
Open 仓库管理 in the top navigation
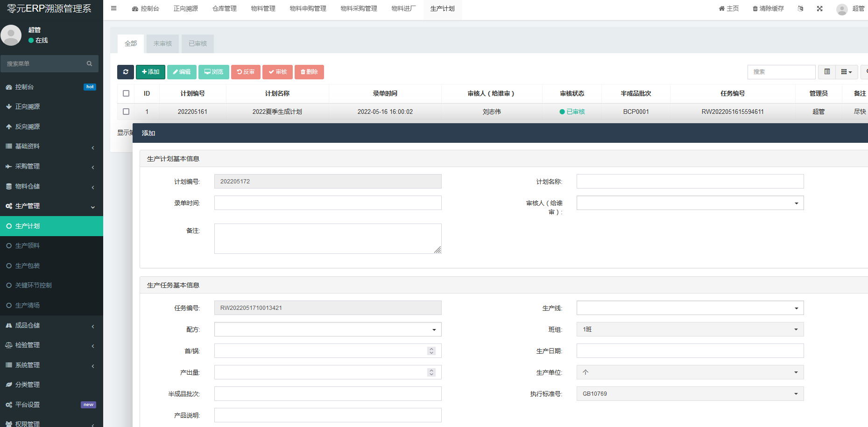point(224,8)
